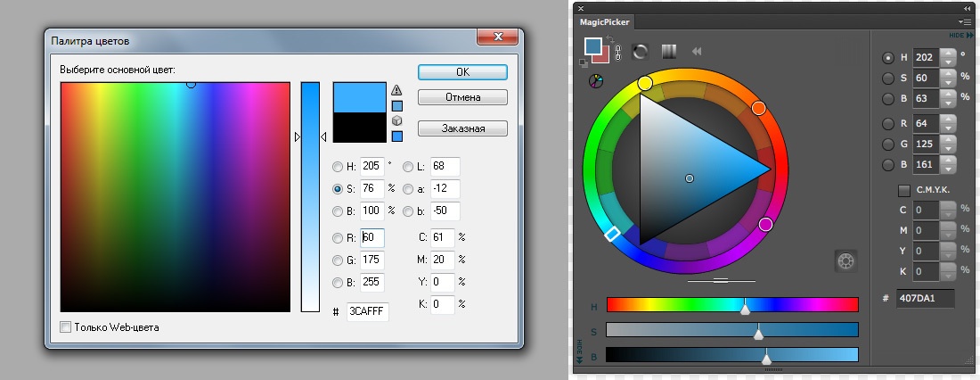
Task: Click the new color preview in Палитра цветов
Action: [x=359, y=97]
